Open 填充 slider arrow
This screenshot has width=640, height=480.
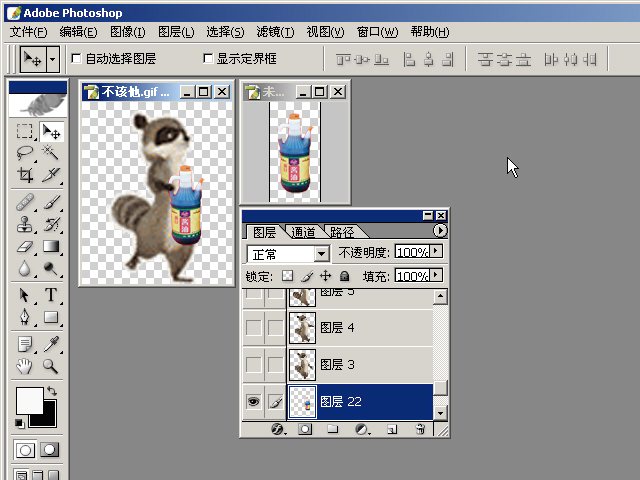pos(436,276)
